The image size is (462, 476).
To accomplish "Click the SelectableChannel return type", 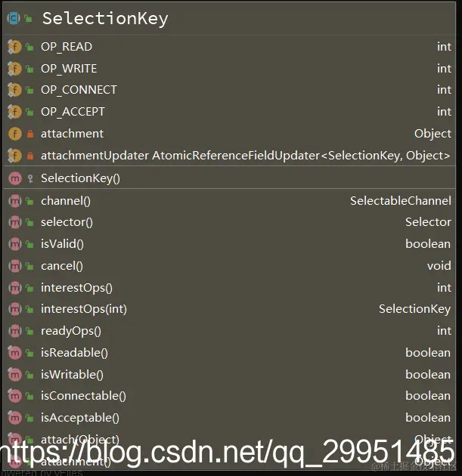I will point(401,201).
